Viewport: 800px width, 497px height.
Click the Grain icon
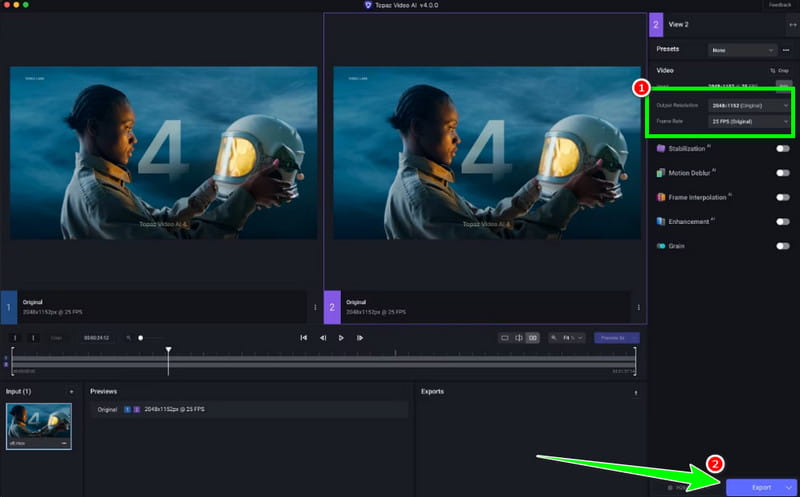(x=661, y=246)
